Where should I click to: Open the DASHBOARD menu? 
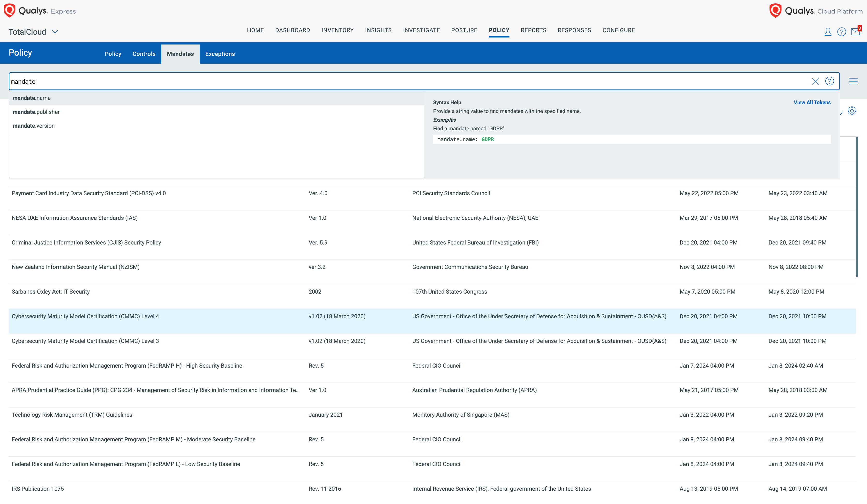point(292,30)
